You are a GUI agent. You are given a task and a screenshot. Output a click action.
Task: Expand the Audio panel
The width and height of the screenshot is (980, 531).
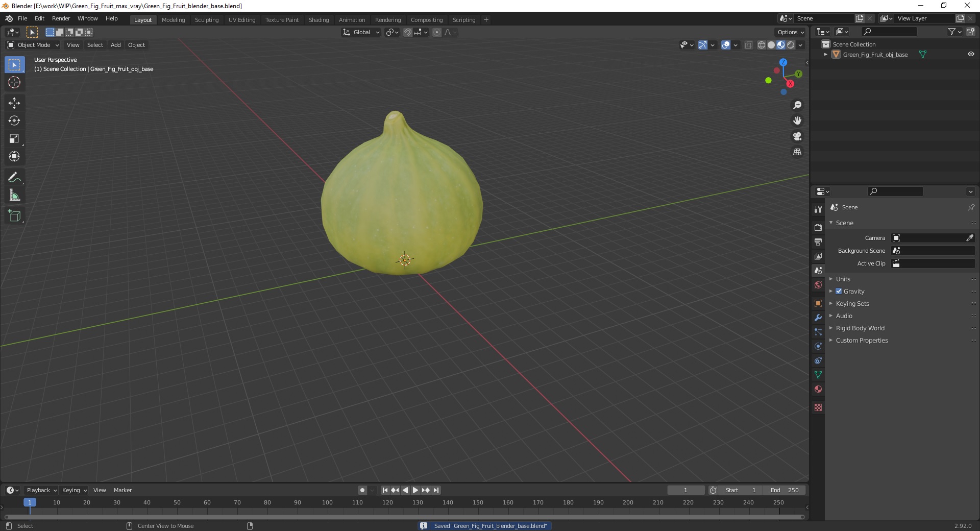point(844,316)
